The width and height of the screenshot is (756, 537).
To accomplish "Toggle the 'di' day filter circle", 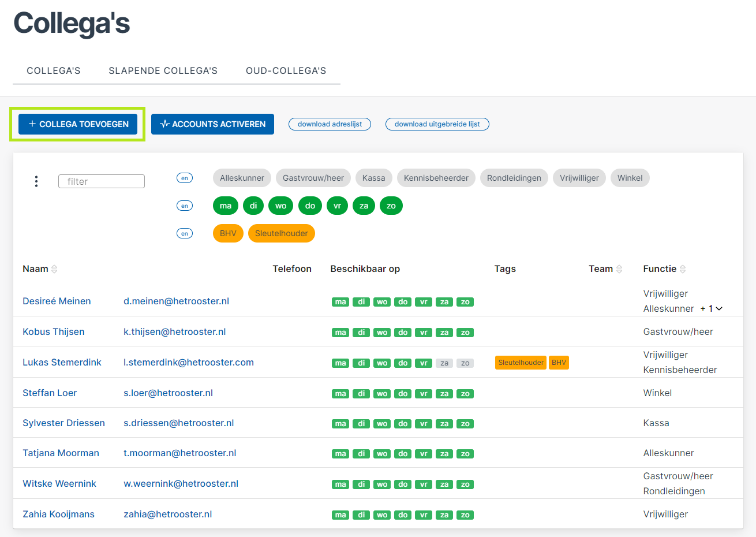I will [x=253, y=206].
